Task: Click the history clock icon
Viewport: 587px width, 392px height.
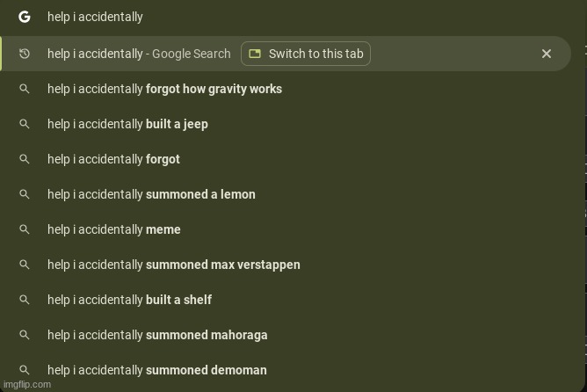Action: coord(25,54)
